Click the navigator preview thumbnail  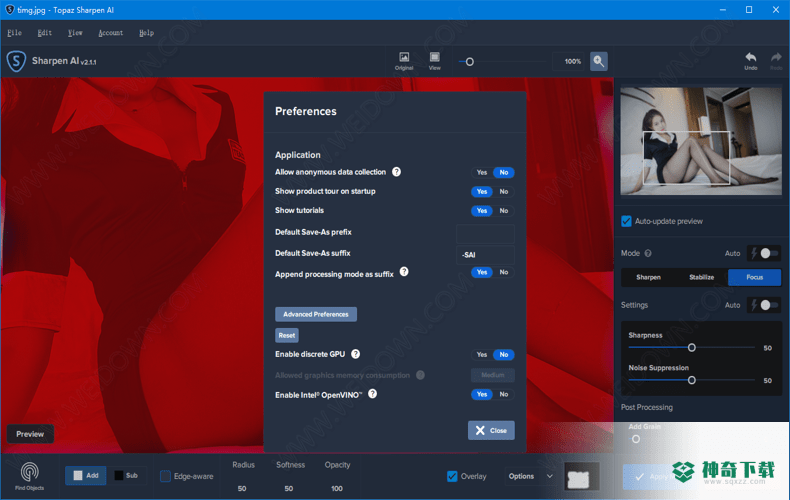tap(701, 141)
